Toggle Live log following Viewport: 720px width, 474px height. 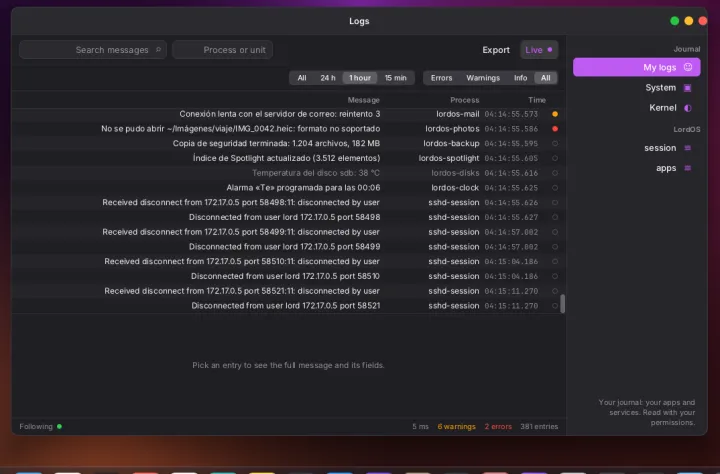click(x=539, y=50)
